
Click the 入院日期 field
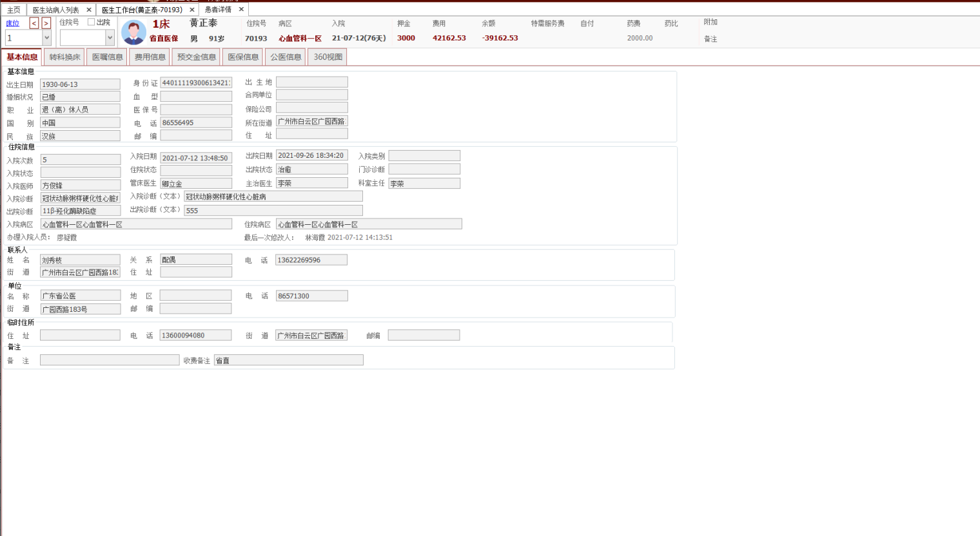click(196, 158)
